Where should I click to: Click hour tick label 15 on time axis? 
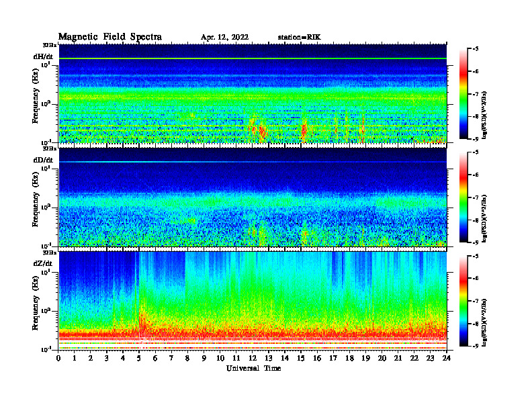click(301, 358)
